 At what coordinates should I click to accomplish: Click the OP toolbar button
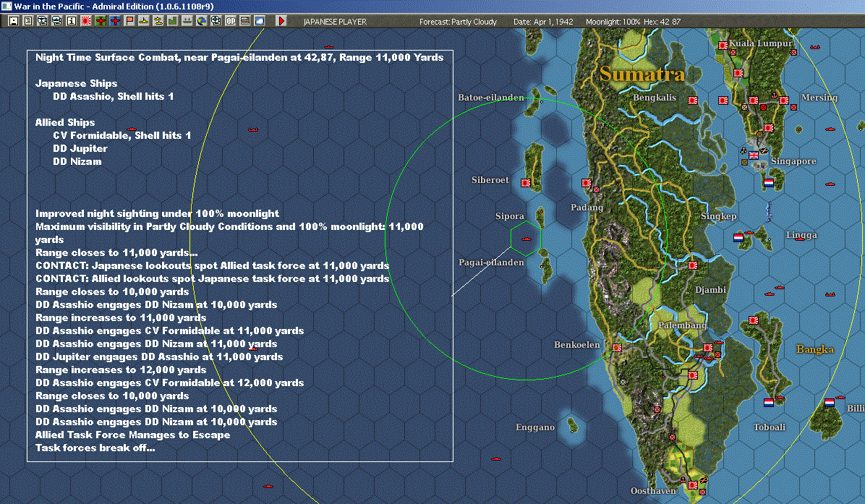point(231,21)
